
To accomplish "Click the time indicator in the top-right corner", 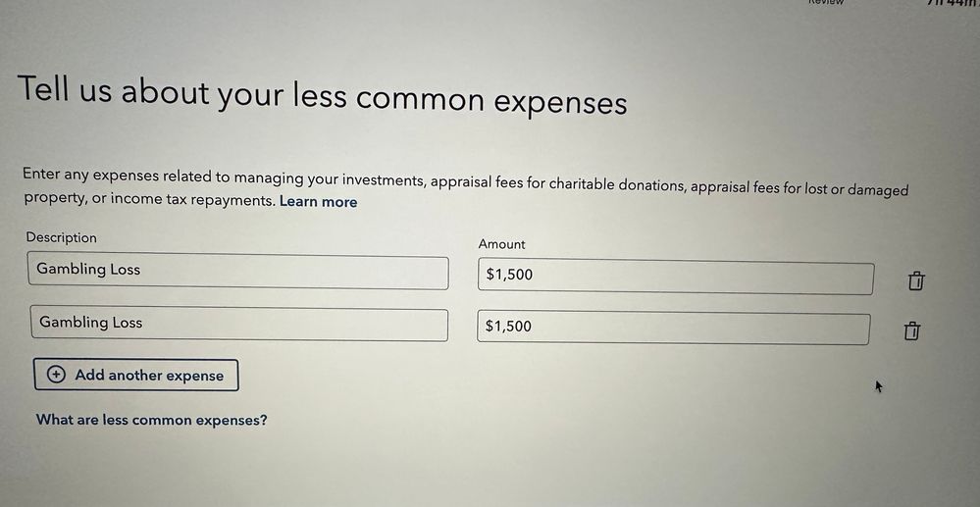I will point(954,3).
